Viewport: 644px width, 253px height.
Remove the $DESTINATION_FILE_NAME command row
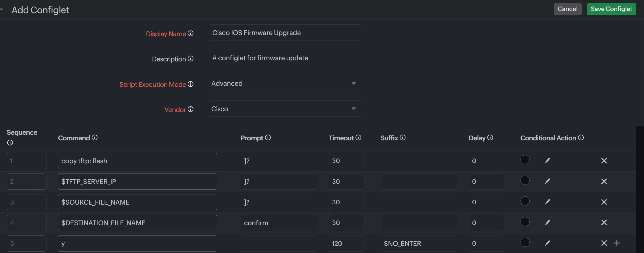click(604, 223)
